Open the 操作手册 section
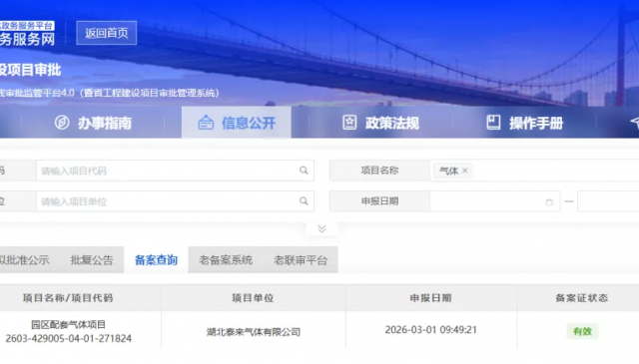This screenshot has width=639, height=364. 524,123
